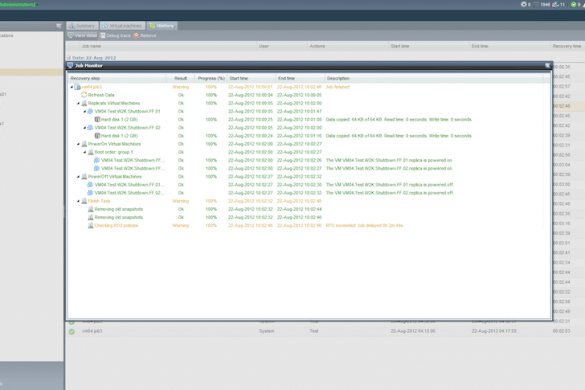
Task: Click the Finish Task step icon
Action: [x=84, y=201]
